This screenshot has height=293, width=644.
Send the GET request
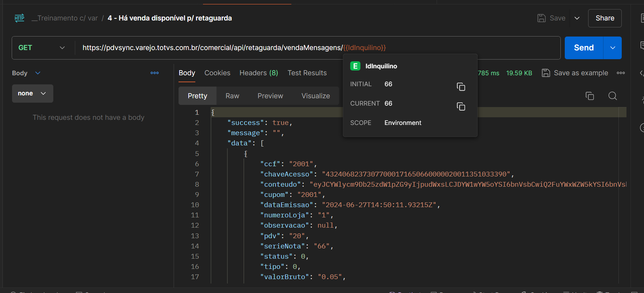(x=583, y=48)
